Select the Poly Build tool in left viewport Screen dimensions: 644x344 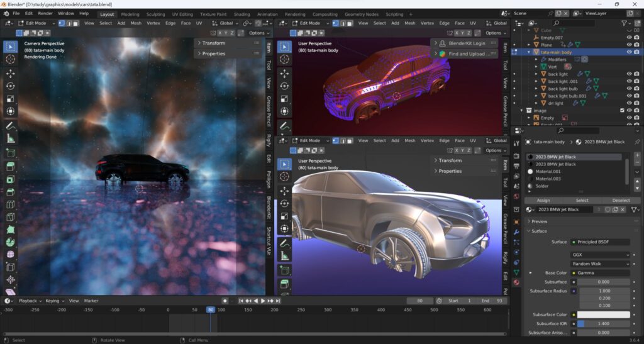[x=11, y=230]
